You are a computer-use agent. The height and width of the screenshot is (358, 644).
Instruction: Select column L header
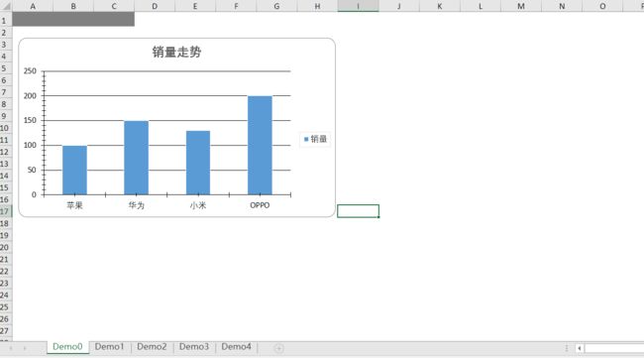(481, 6)
